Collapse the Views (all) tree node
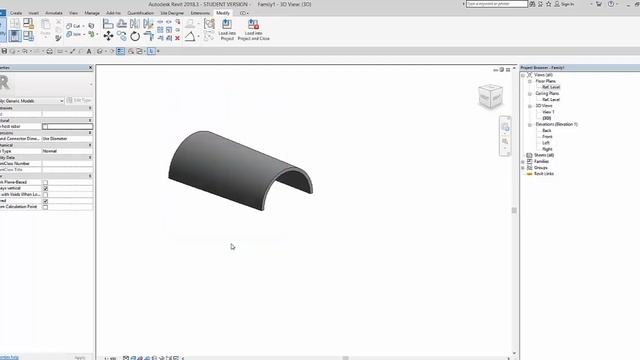The width and height of the screenshot is (640, 360). [523, 75]
